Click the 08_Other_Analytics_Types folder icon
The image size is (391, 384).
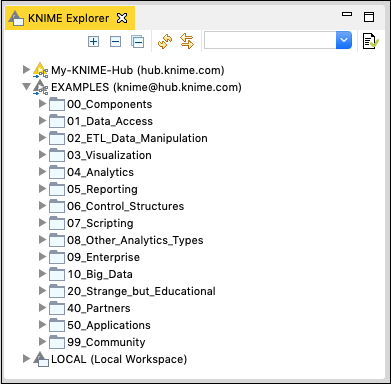57,240
